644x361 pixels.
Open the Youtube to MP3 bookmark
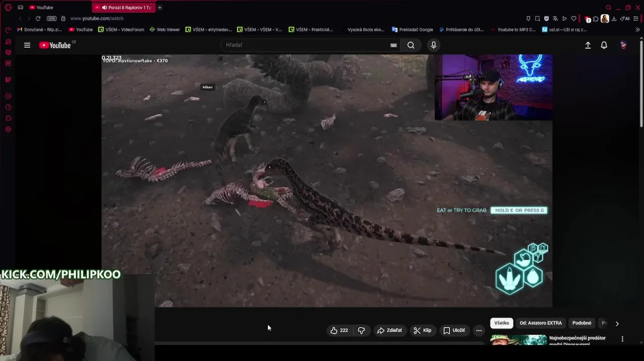tap(513, 30)
